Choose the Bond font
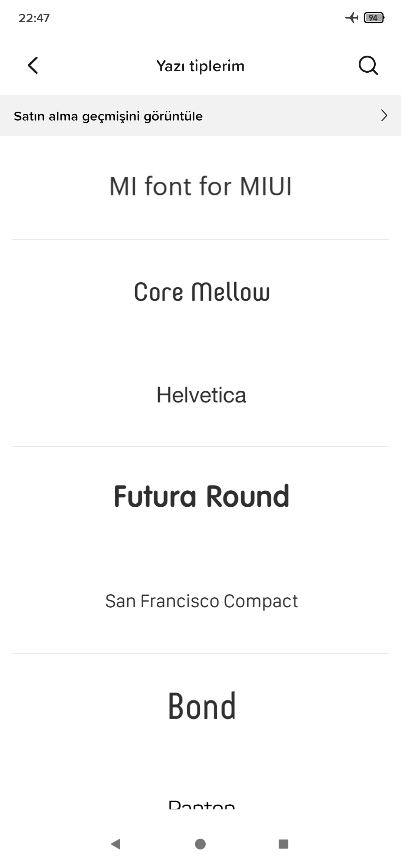This screenshot has height=868, width=401. [x=200, y=705]
